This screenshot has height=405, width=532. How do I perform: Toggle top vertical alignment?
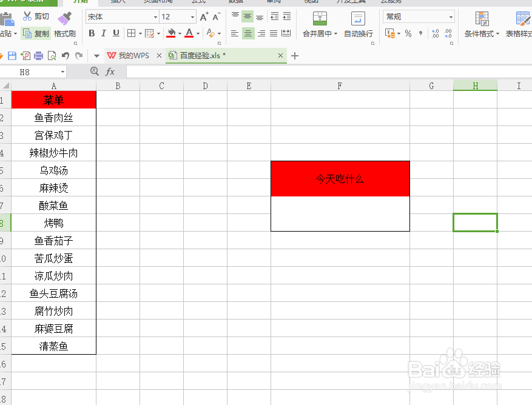click(x=235, y=16)
